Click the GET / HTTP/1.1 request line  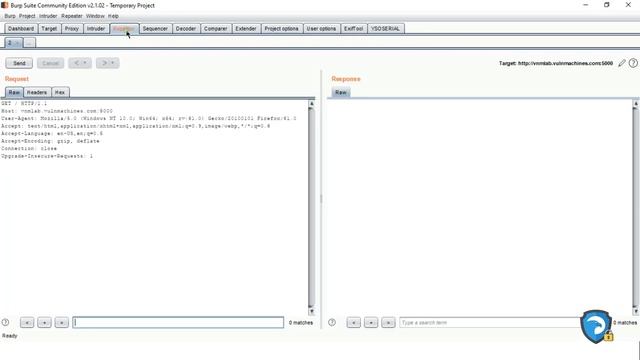(24, 104)
